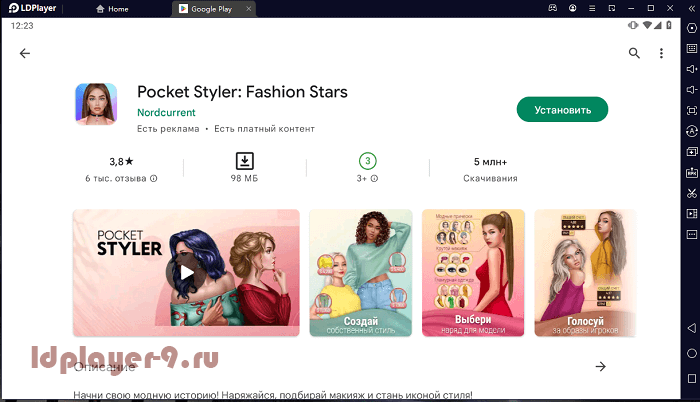Close the Google Play tab
Viewport: 700px width, 402px height.
tap(249, 8)
